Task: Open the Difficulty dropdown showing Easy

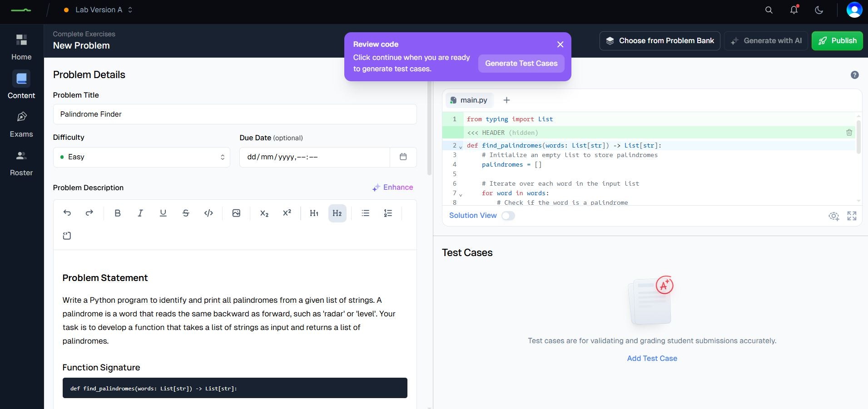Action: [141, 157]
